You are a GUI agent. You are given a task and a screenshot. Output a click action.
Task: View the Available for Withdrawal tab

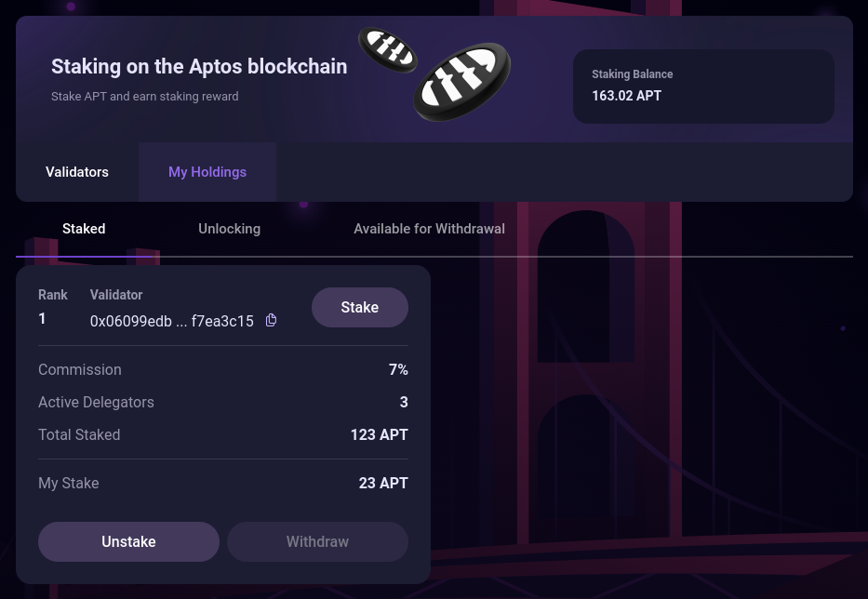[x=429, y=229]
